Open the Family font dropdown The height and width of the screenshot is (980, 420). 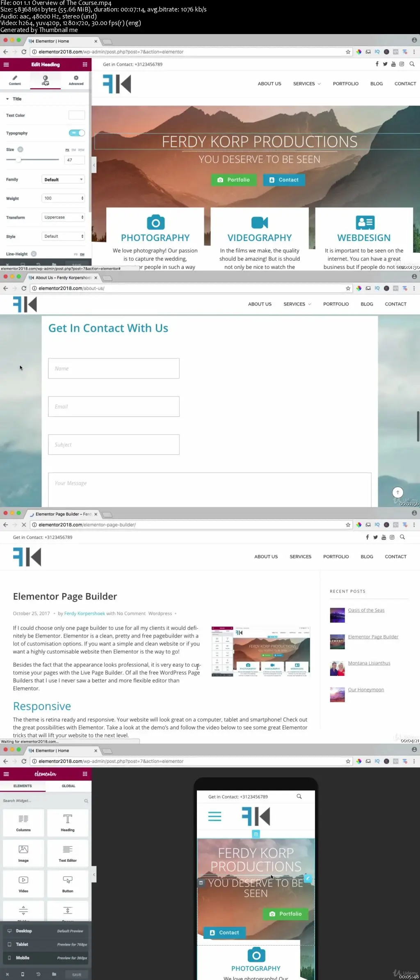63,179
